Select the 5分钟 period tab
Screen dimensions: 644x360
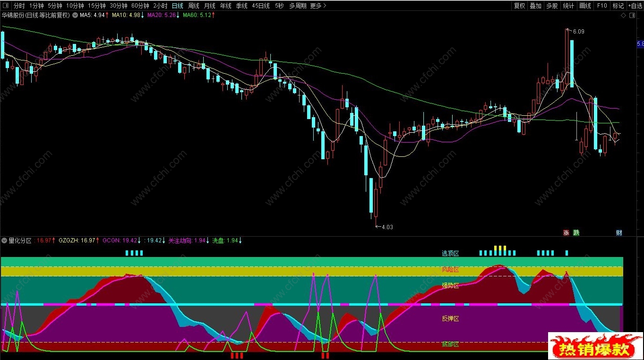pos(55,6)
